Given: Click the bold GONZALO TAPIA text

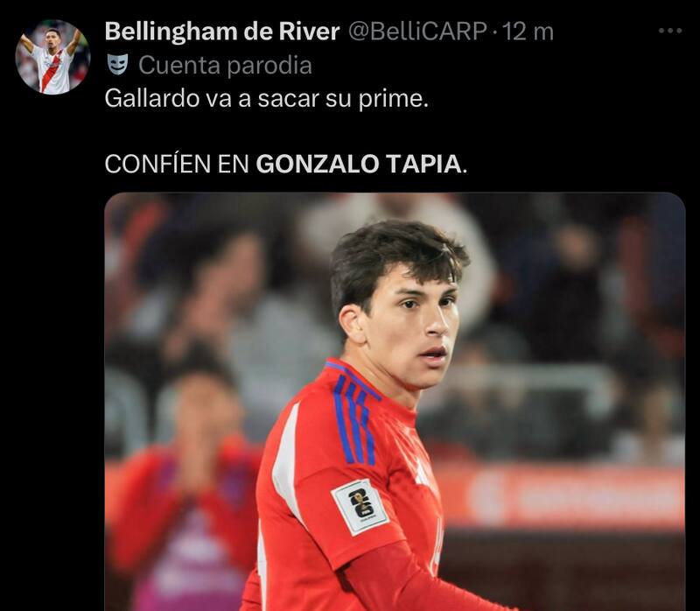Looking at the screenshot, I should click(359, 164).
